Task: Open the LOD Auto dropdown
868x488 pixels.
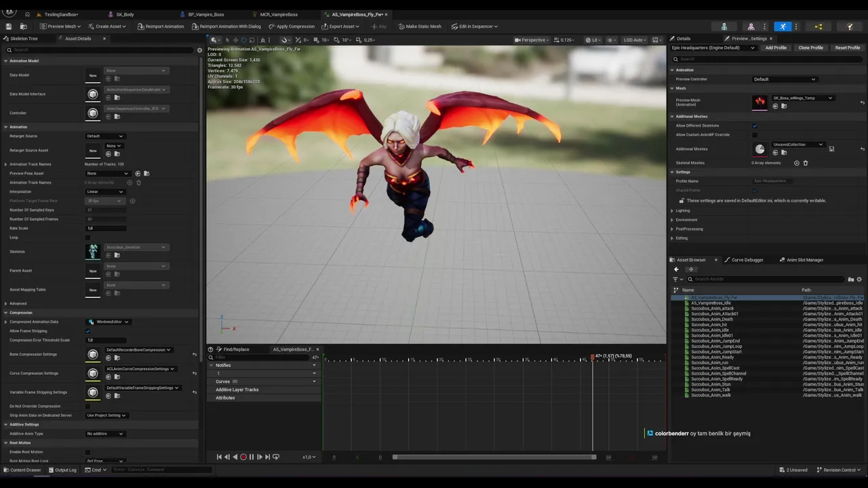Action: tap(633, 40)
